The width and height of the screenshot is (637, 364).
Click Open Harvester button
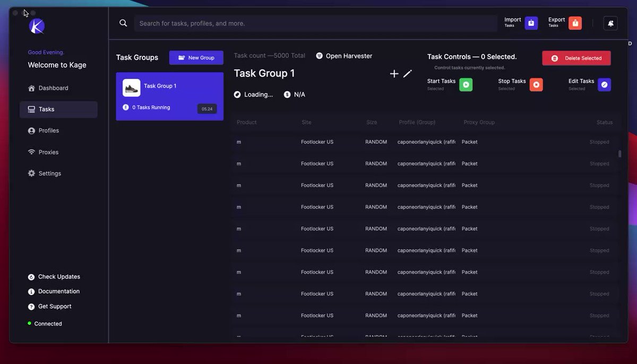pos(344,56)
